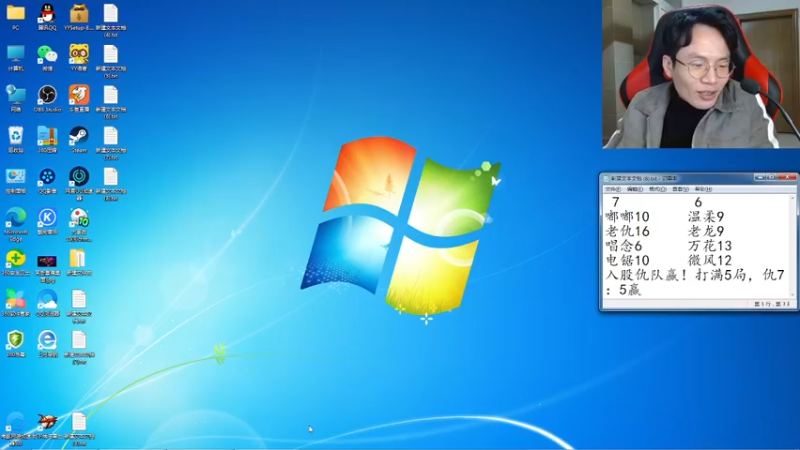Open Notepad 查看(V) menu
This screenshot has width=800, height=450.
pyautogui.click(x=680, y=189)
